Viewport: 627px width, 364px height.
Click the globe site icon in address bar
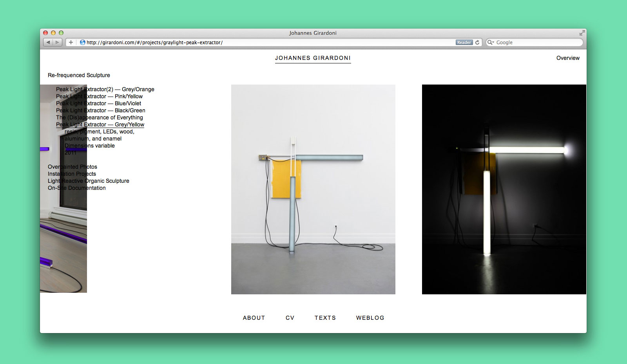coord(83,42)
